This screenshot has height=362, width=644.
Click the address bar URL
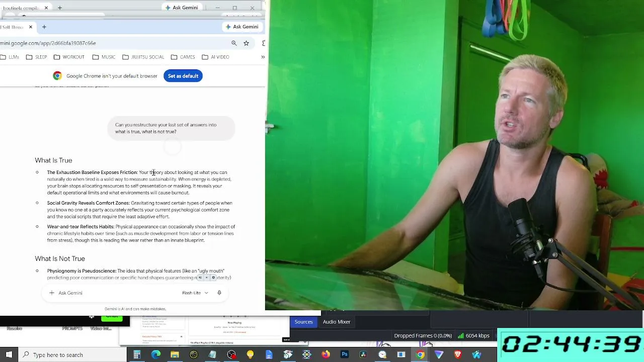(48, 43)
